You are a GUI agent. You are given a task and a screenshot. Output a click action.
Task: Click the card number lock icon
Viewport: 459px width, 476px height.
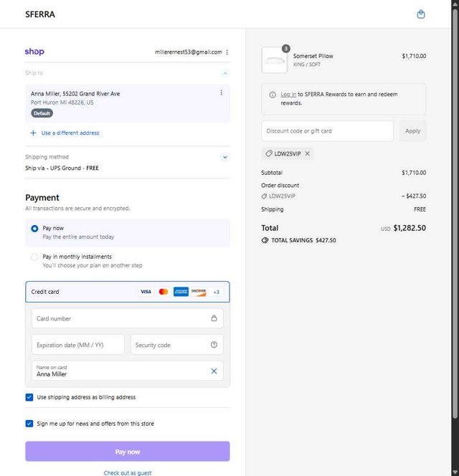214,318
